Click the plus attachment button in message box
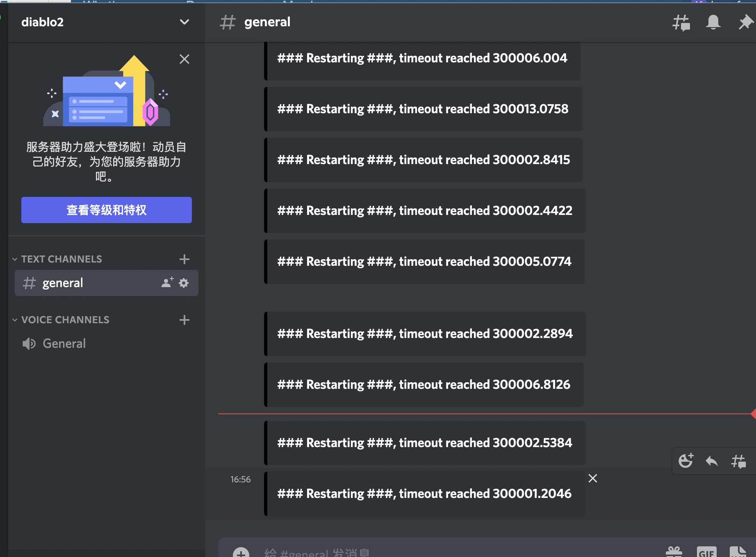Screen dimensions: 756x557 [241, 552]
